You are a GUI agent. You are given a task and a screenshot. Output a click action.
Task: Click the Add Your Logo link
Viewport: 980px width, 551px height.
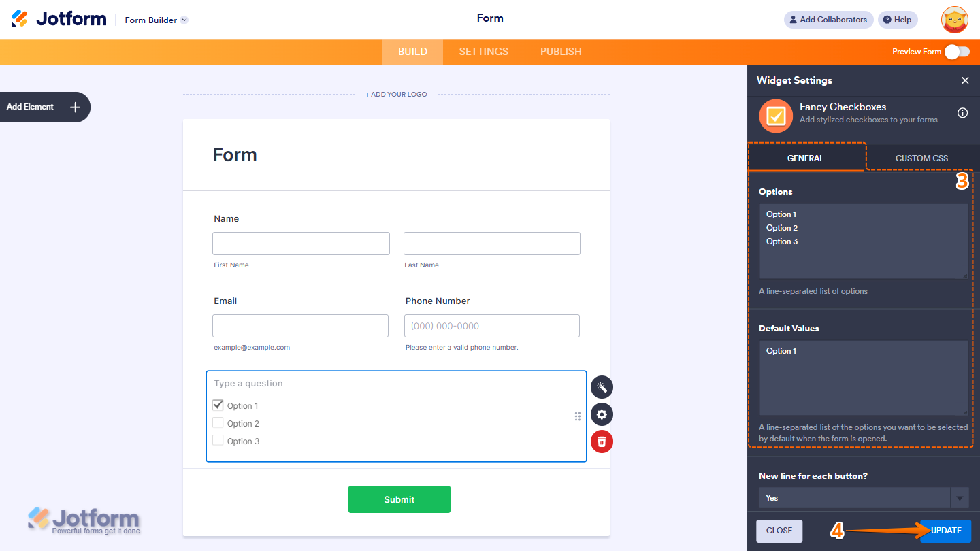pos(396,94)
